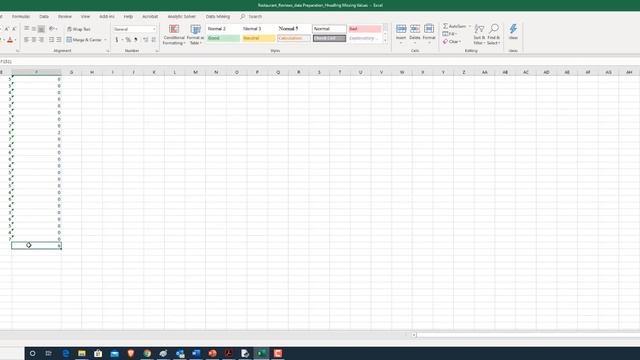
Task: Toggle align left
Action: [x=27, y=40]
